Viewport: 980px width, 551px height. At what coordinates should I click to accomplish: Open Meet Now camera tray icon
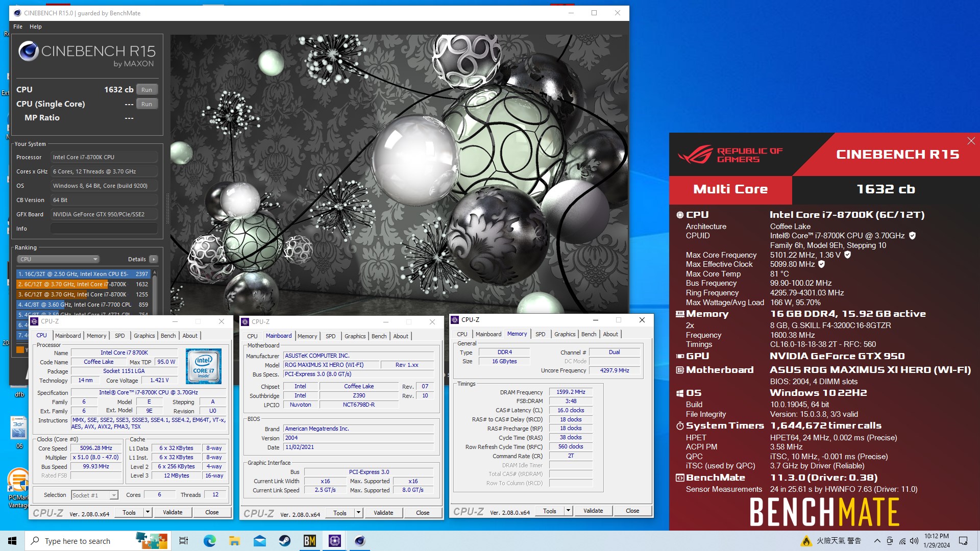click(x=890, y=541)
